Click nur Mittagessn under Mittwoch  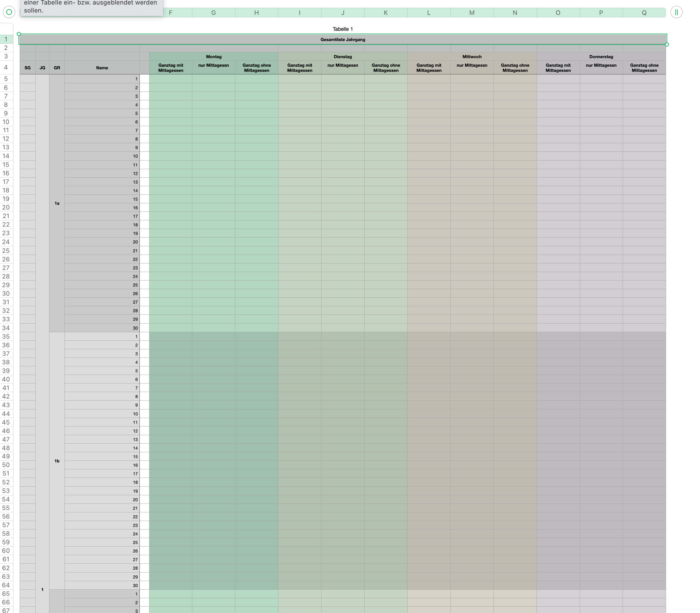pyautogui.click(x=472, y=67)
